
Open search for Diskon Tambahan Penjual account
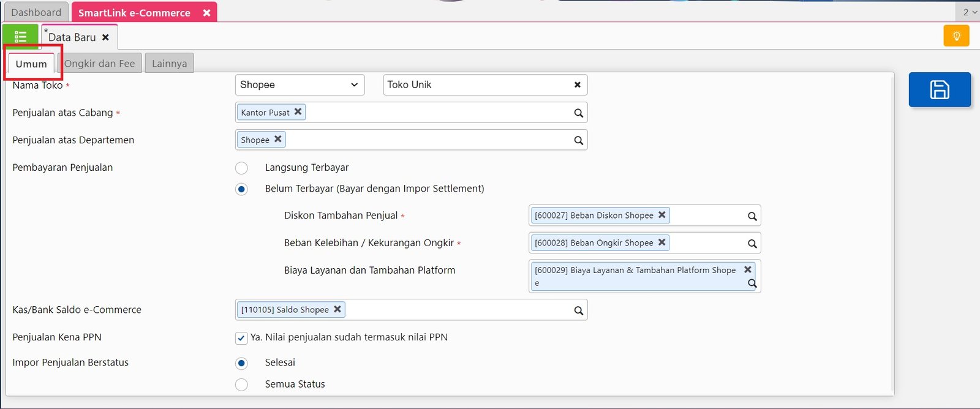[752, 216]
